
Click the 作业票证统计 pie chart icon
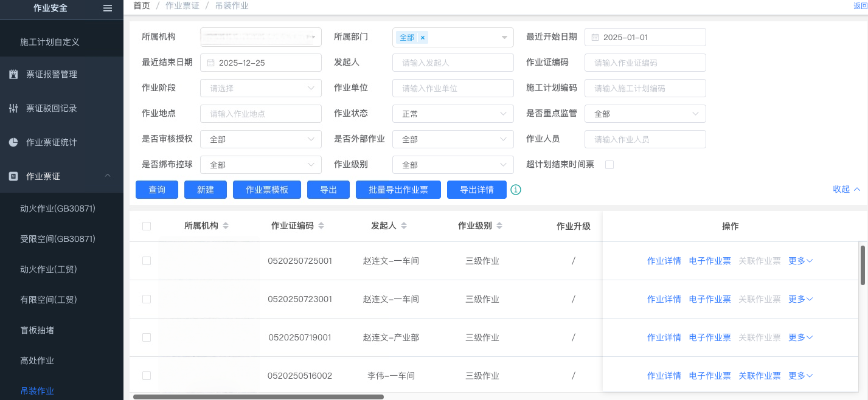13,142
